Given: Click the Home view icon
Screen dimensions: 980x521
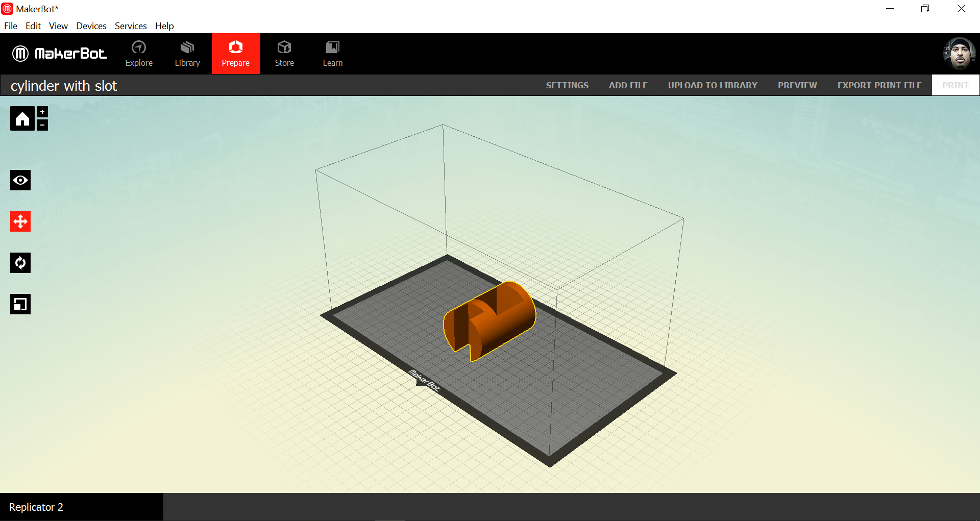Looking at the screenshot, I should point(22,119).
